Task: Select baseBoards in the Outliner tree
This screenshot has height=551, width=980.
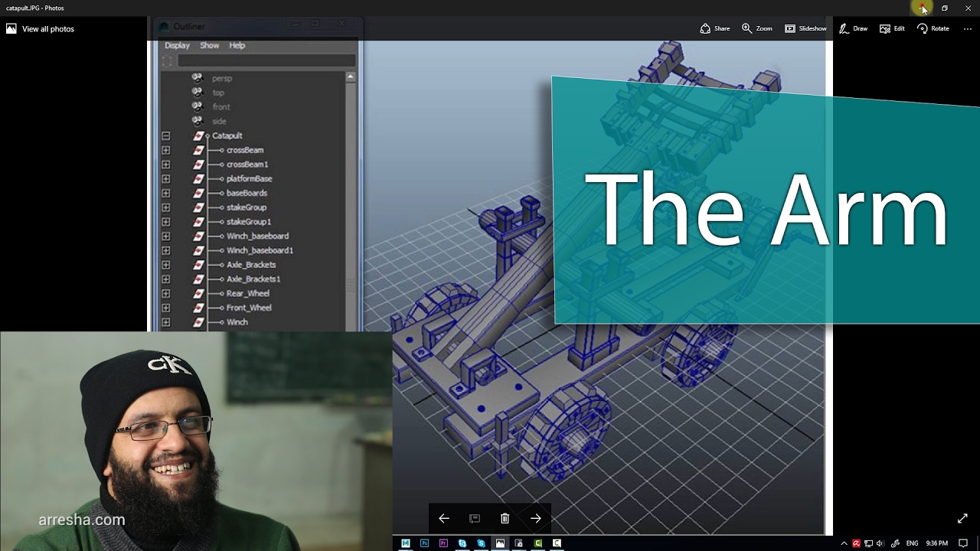Action: [x=247, y=193]
